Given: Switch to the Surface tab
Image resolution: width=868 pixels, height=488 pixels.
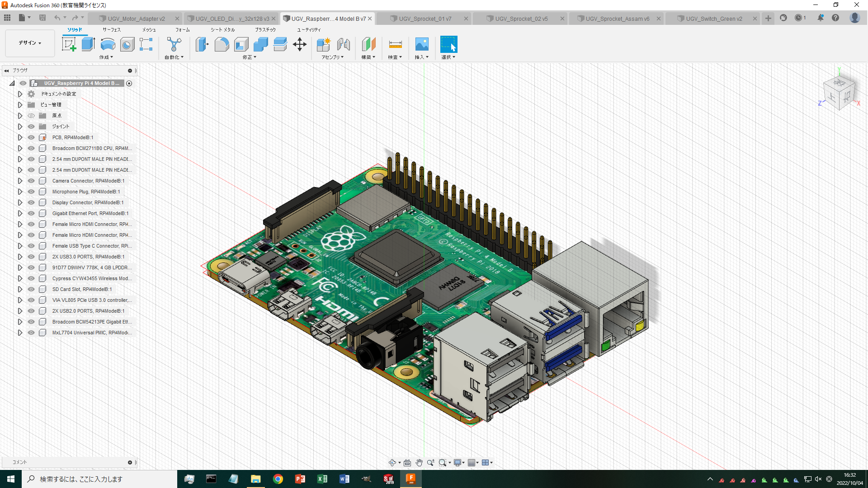Looking at the screenshot, I should [x=112, y=29].
